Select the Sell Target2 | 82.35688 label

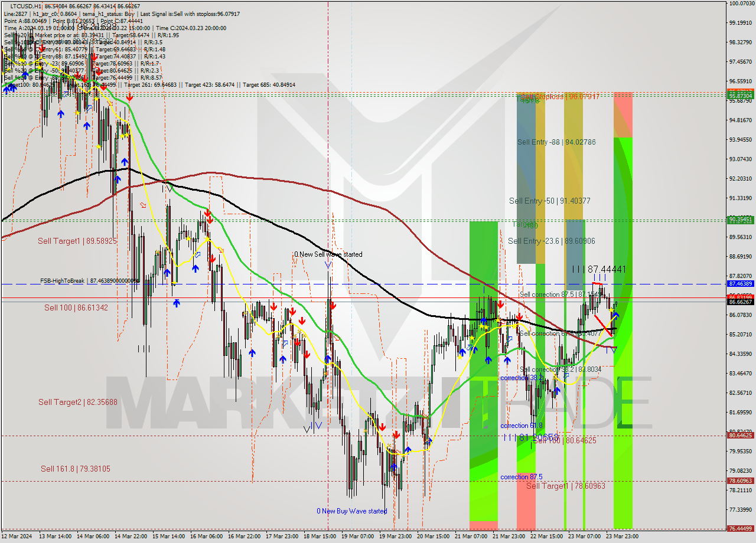[78, 402]
